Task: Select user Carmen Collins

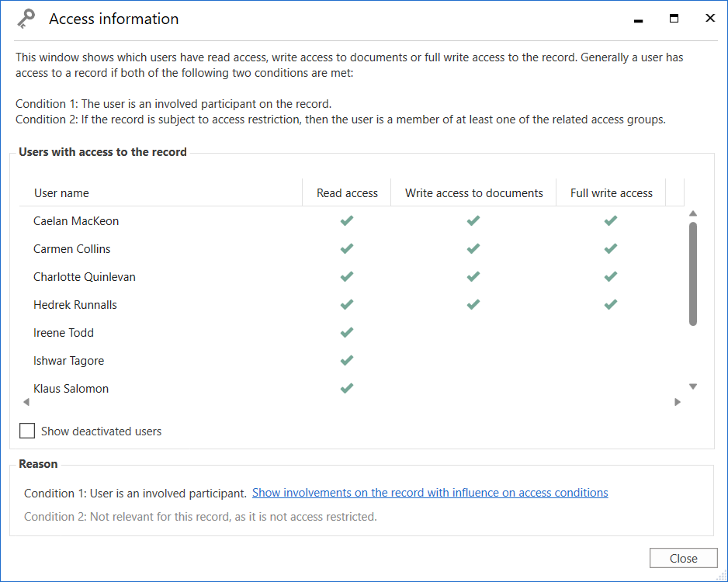Action: 72,249
